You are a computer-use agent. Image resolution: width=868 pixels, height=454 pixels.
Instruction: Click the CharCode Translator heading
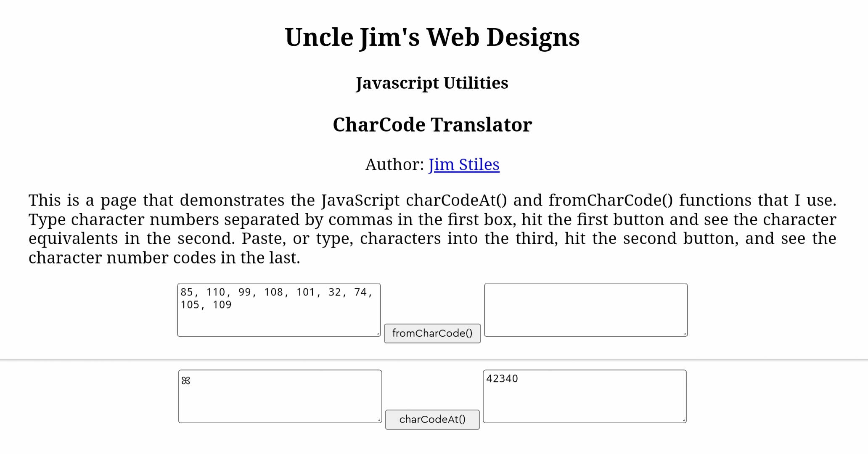click(432, 125)
